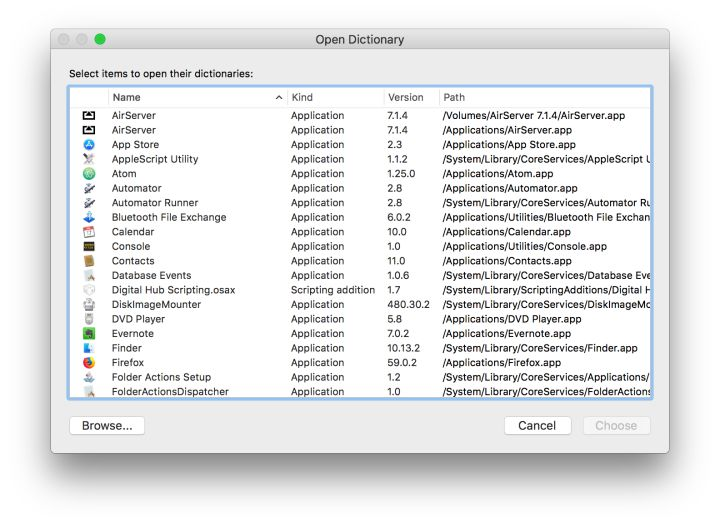This screenshot has width=720, height=526.
Task: Click path '/System/Library/CoreServices/Finder.app'
Action: point(540,348)
